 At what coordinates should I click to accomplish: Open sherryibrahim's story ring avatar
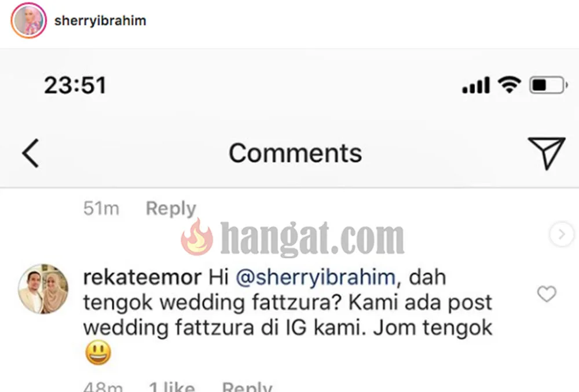pos(29,21)
